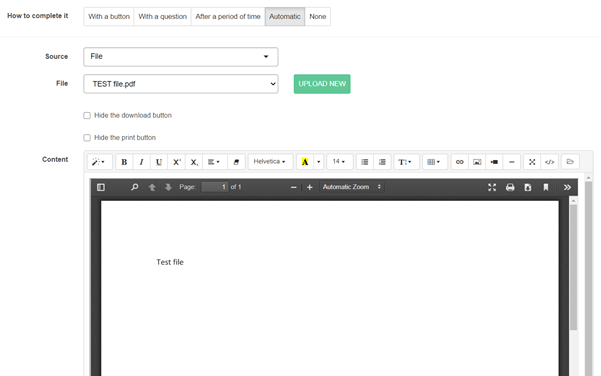The image size is (601, 376).
Task: Open the line height dropdown
Action: (x=406, y=162)
